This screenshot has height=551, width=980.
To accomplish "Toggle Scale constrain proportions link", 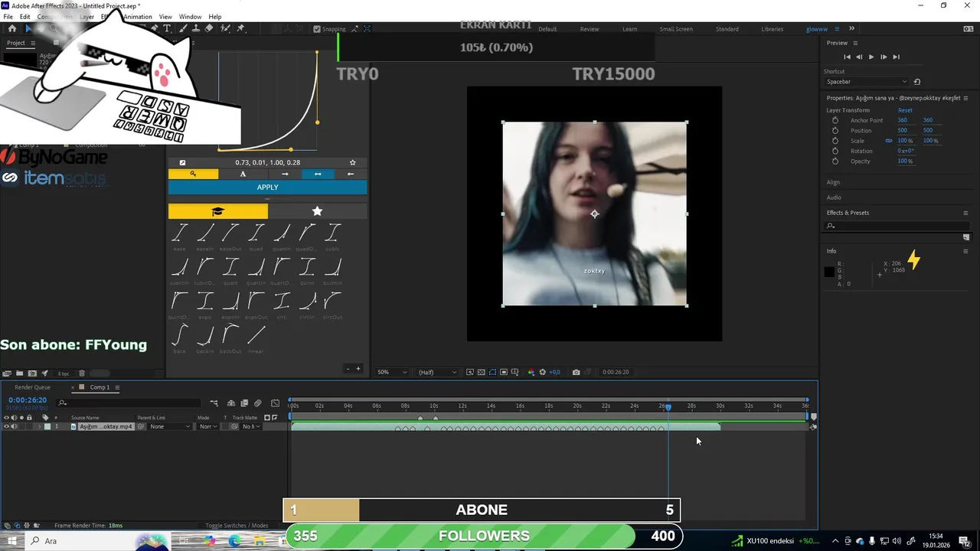I will pos(889,141).
